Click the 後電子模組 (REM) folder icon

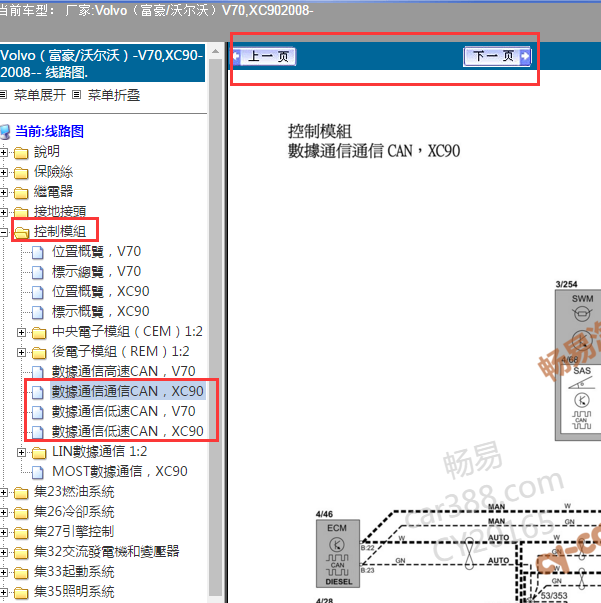tap(39, 353)
